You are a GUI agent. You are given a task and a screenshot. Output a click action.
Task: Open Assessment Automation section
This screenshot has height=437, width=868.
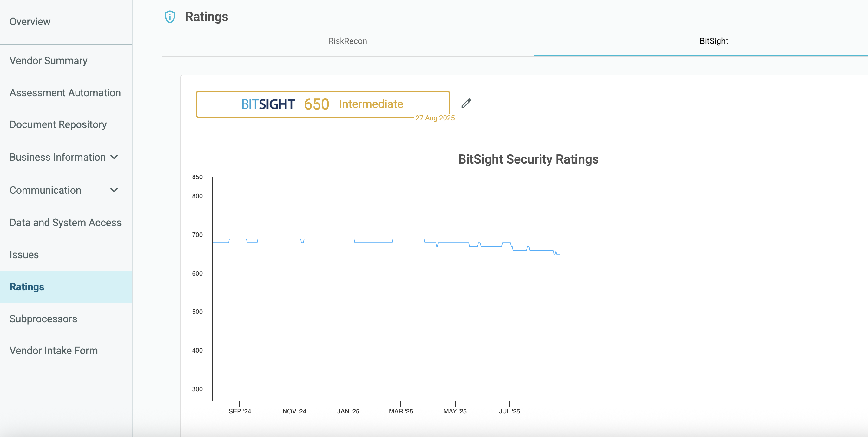coord(65,93)
